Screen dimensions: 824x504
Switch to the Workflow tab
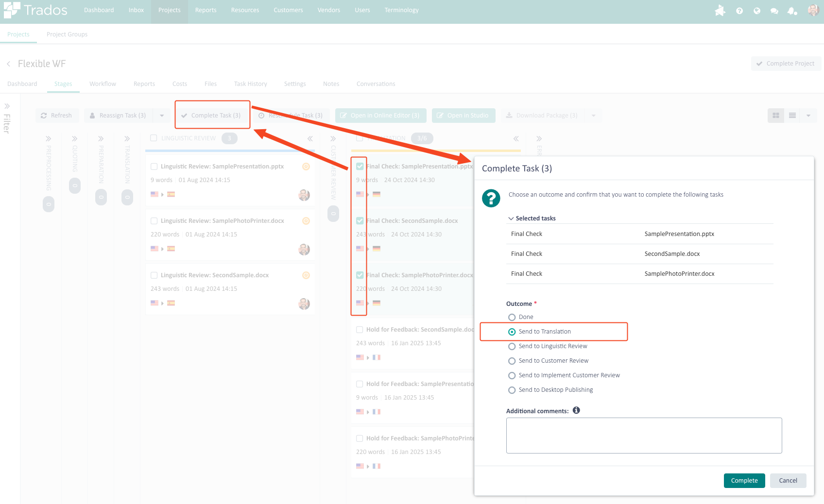103,84
